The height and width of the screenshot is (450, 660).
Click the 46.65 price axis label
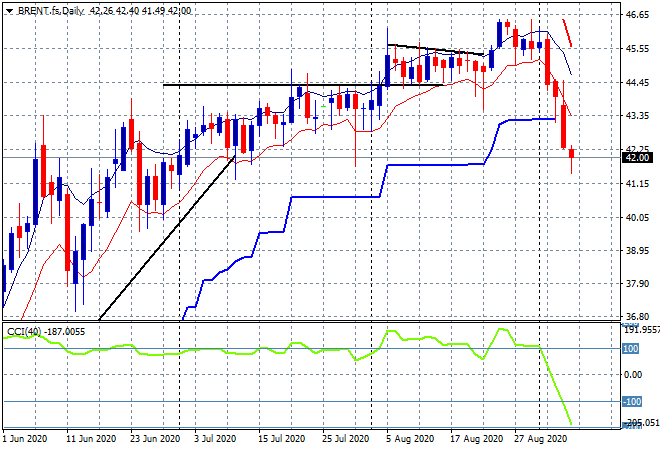[637, 15]
